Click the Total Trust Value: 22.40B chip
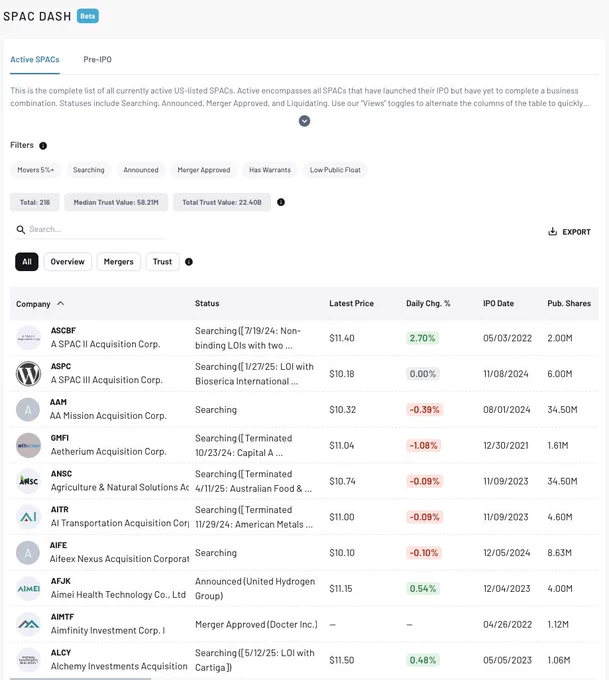The width and height of the screenshot is (609, 680). click(x=222, y=202)
